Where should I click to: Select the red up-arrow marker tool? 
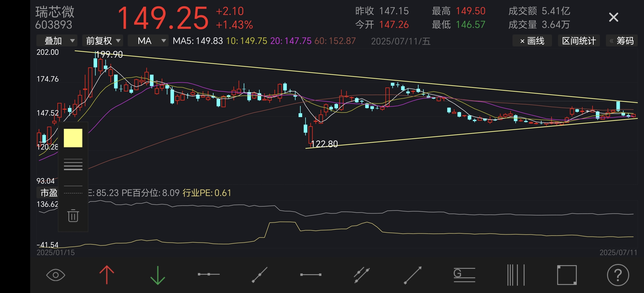click(107, 275)
